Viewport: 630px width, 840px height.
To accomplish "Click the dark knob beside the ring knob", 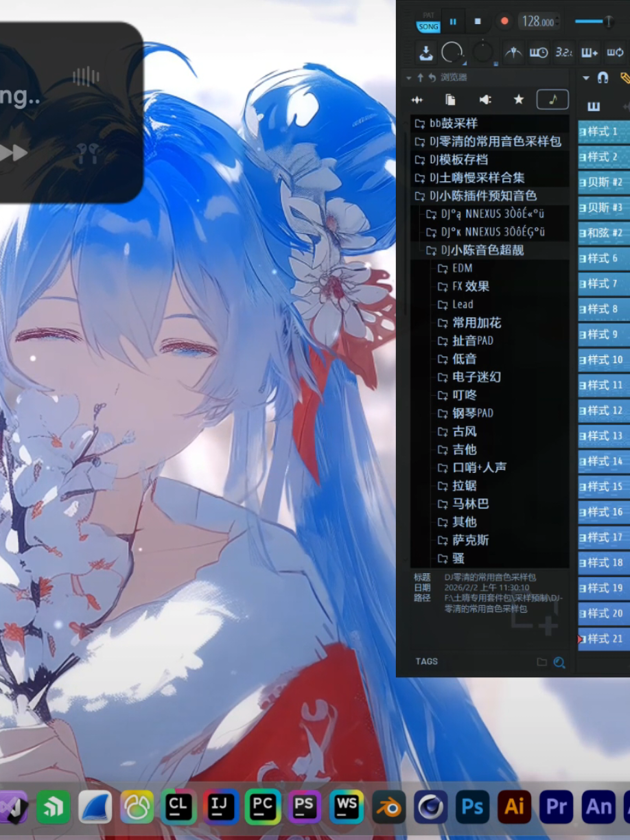I will point(483,52).
